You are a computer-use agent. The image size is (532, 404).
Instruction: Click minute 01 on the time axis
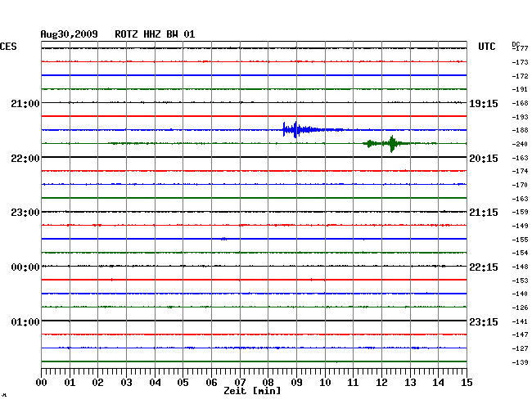70,383
